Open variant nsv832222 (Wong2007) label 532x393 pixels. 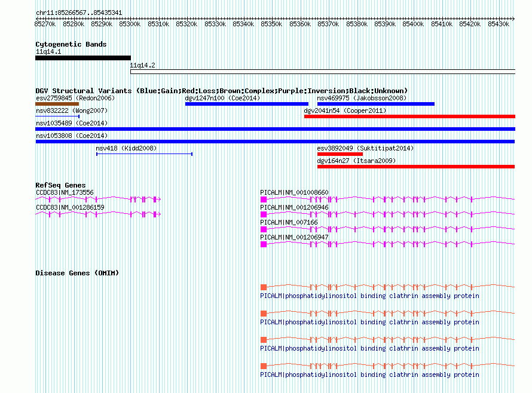click(72, 110)
